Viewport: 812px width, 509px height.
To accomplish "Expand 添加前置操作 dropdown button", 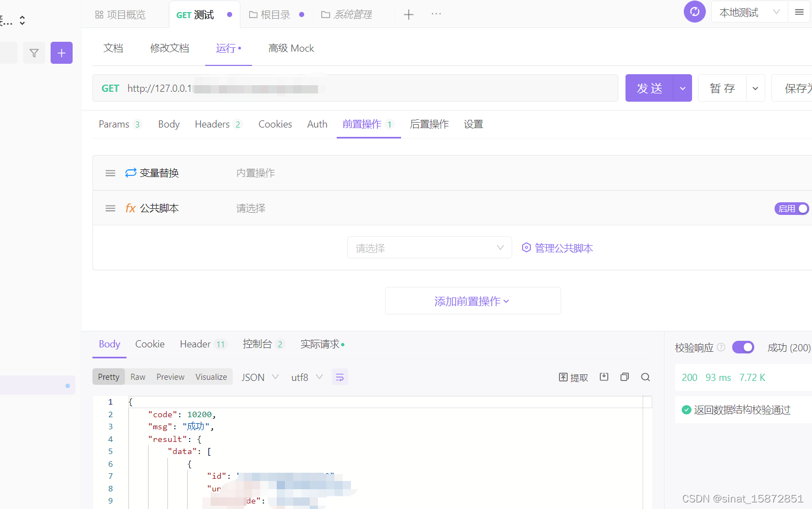I will pos(473,301).
